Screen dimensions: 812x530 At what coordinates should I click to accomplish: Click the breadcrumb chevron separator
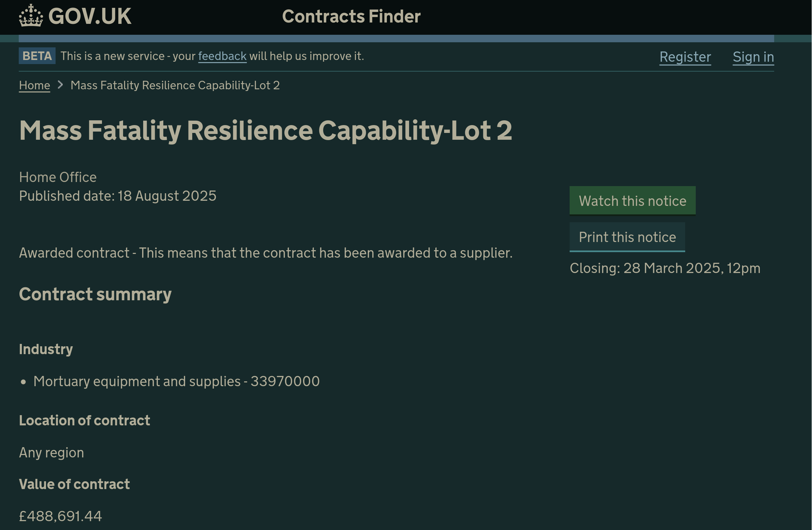[60, 85]
